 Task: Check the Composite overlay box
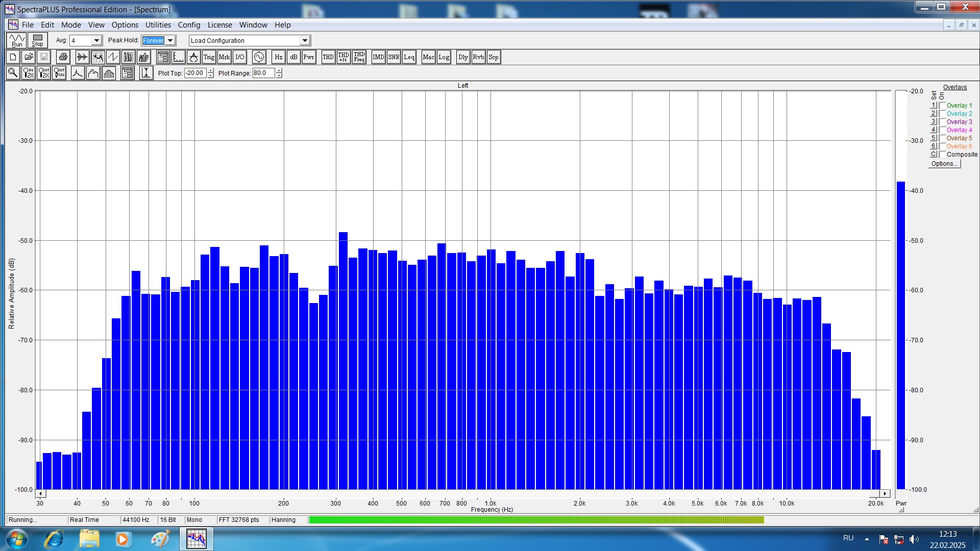942,155
